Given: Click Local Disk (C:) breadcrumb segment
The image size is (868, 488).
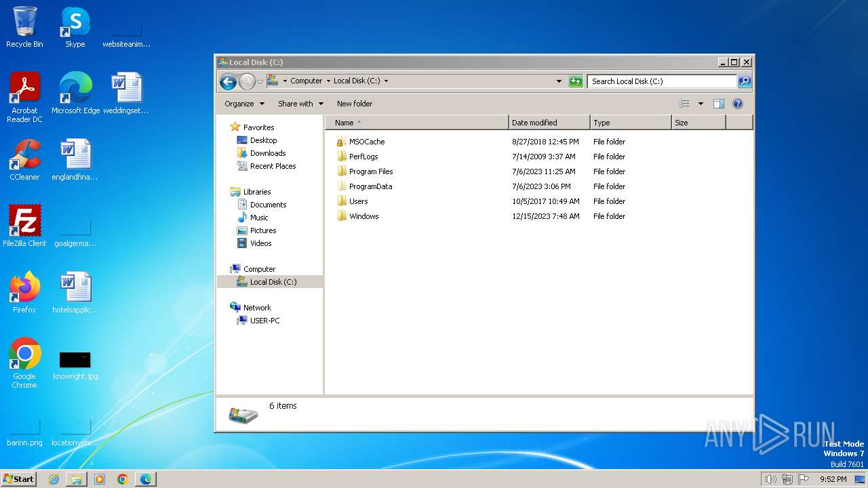Looking at the screenshot, I should pos(357,81).
